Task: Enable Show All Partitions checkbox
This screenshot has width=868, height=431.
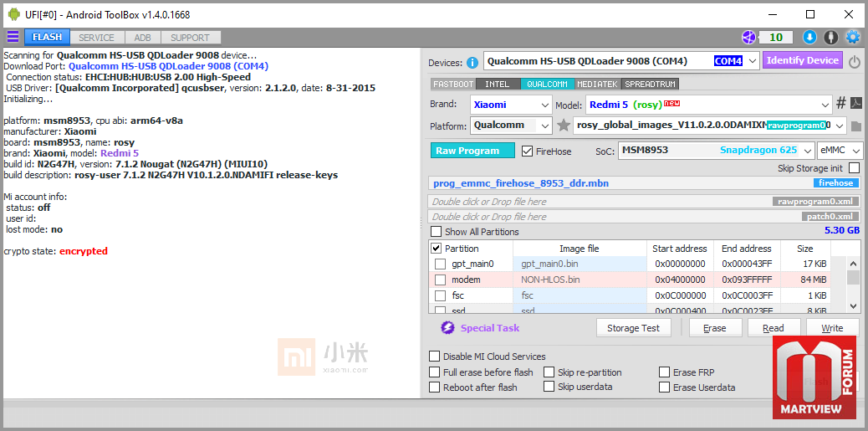Action: [437, 232]
